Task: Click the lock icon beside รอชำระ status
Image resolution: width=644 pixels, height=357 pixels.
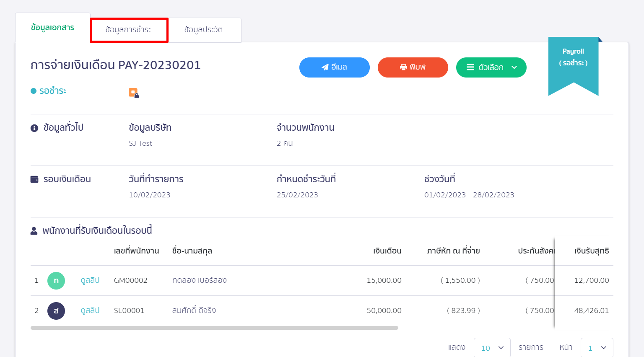Action: [x=133, y=92]
